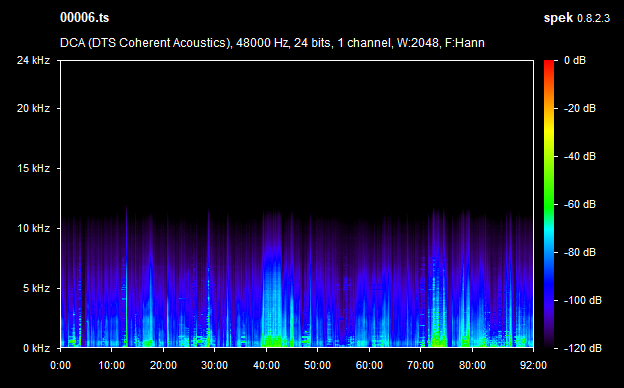Click the -60 dB legend label

click(x=579, y=204)
